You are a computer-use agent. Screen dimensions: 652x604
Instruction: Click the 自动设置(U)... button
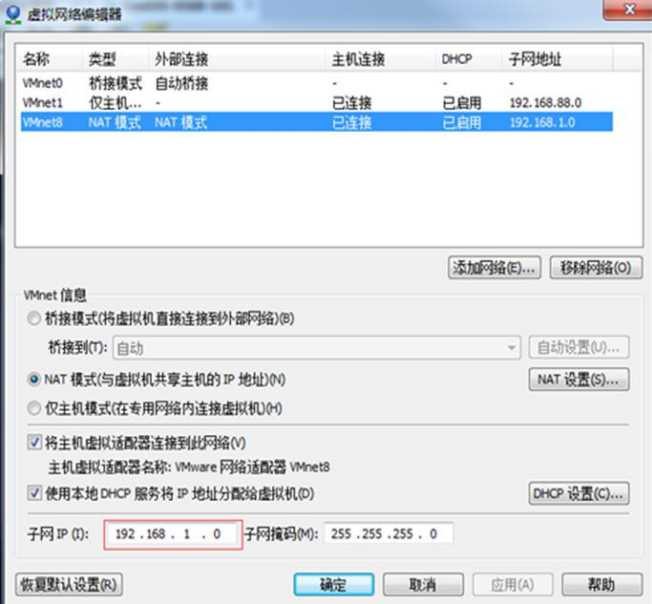[579, 347]
